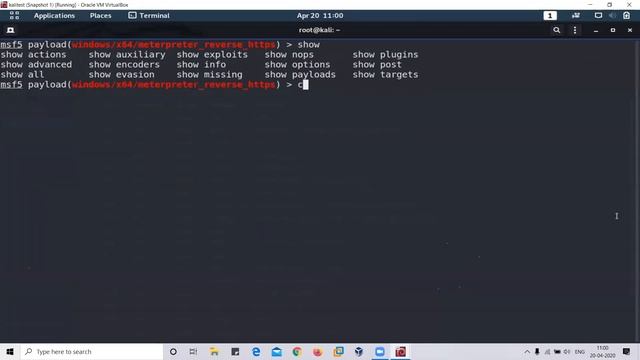Image resolution: width=640 pixels, height=360 pixels.
Task: Click the Activities grid icon
Action: coord(14,16)
